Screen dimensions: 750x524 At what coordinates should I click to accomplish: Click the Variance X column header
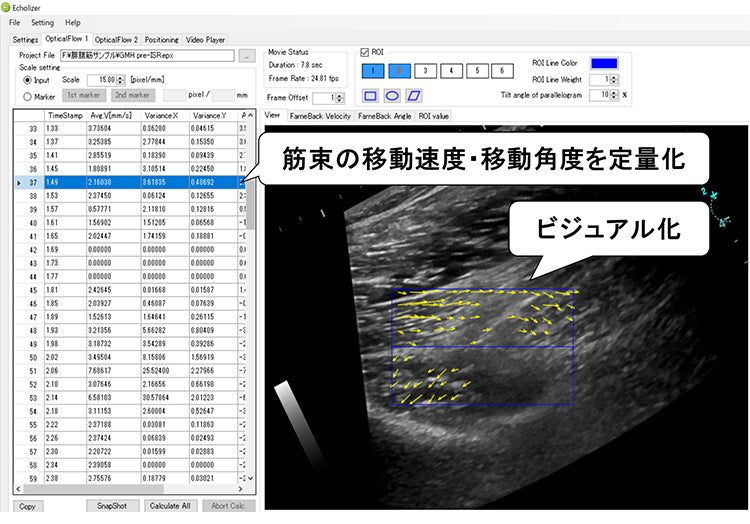point(165,116)
